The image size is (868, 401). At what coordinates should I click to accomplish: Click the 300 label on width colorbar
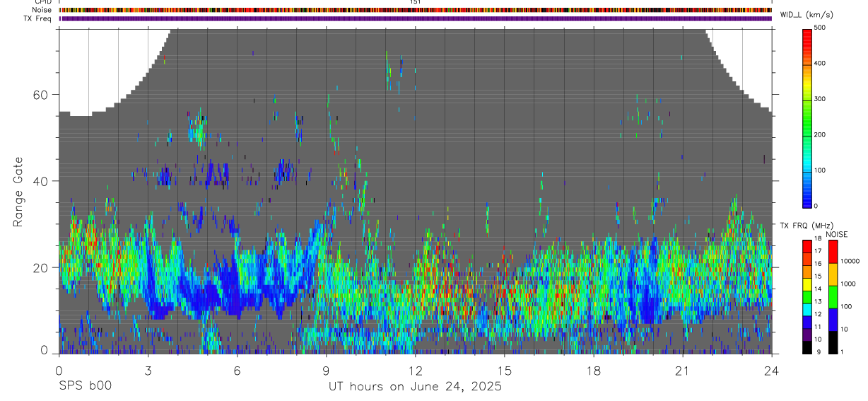pos(820,99)
